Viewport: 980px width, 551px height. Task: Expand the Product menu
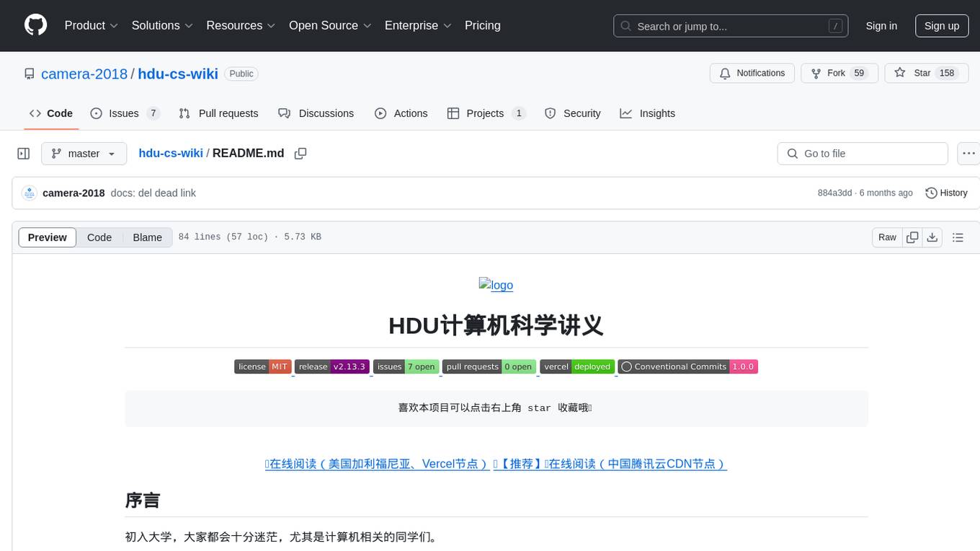[x=91, y=25]
